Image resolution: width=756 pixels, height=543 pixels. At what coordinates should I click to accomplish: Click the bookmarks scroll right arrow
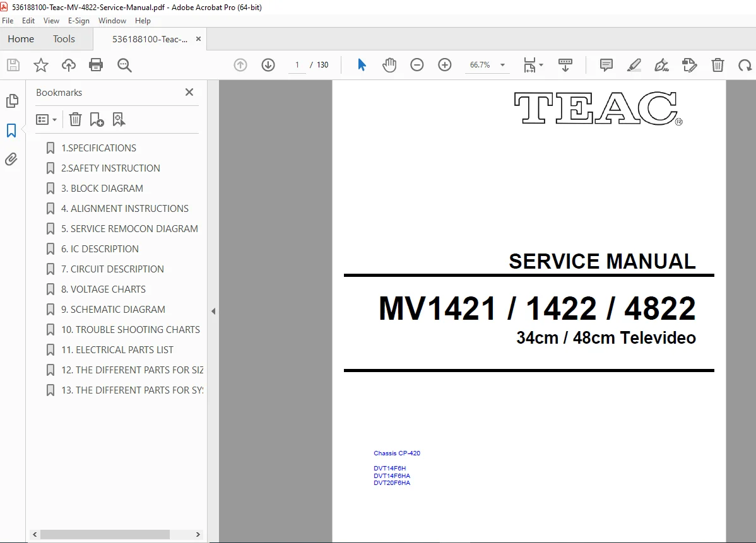198,534
